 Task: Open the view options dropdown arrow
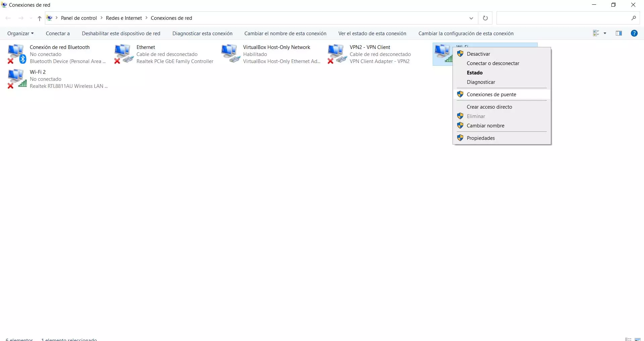pyautogui.click(x=605, y=33)
